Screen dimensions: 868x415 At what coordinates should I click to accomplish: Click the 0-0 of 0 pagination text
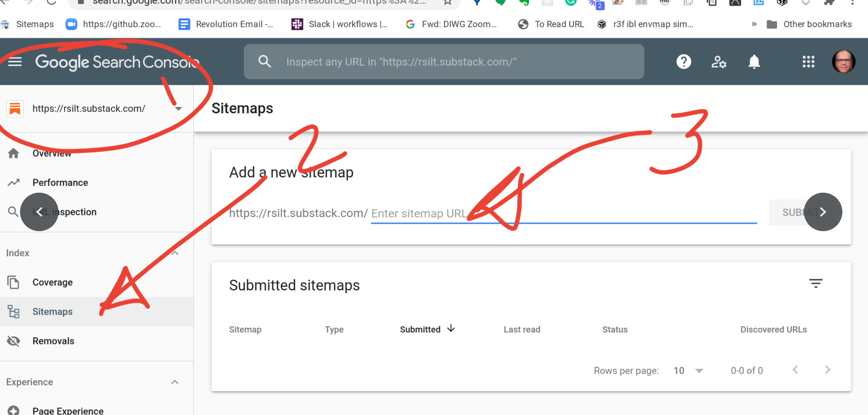pos(747,371)
